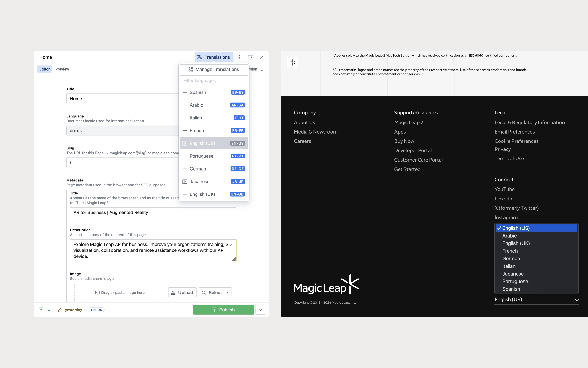Add Arabic translation
588x368 pixels.
(214, 105)
